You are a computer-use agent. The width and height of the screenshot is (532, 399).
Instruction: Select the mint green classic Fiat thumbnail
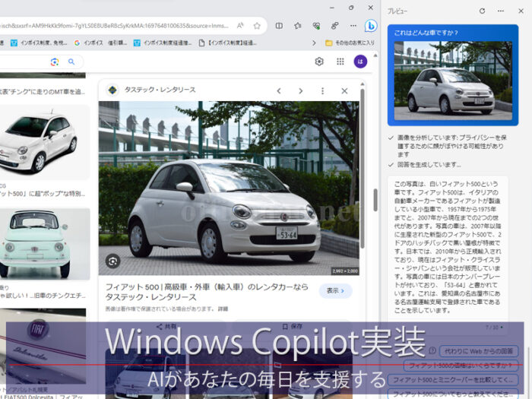[44, 244]
